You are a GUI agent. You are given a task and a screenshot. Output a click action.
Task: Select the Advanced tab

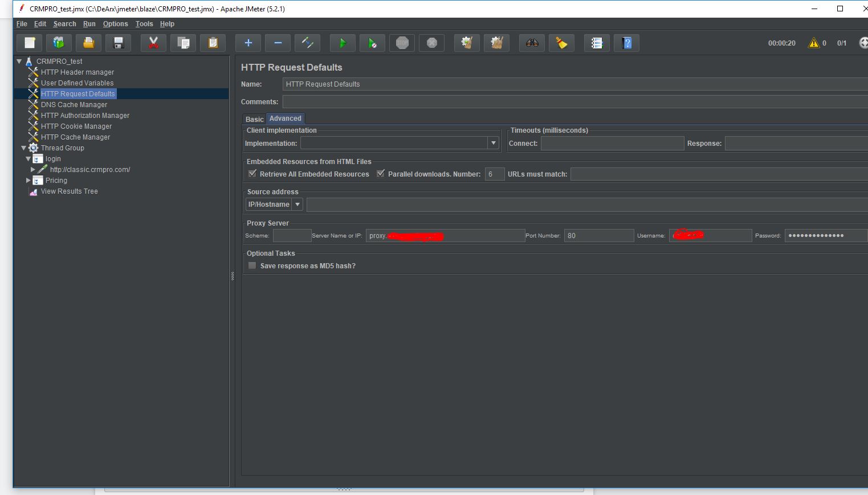tap(286, 118)
